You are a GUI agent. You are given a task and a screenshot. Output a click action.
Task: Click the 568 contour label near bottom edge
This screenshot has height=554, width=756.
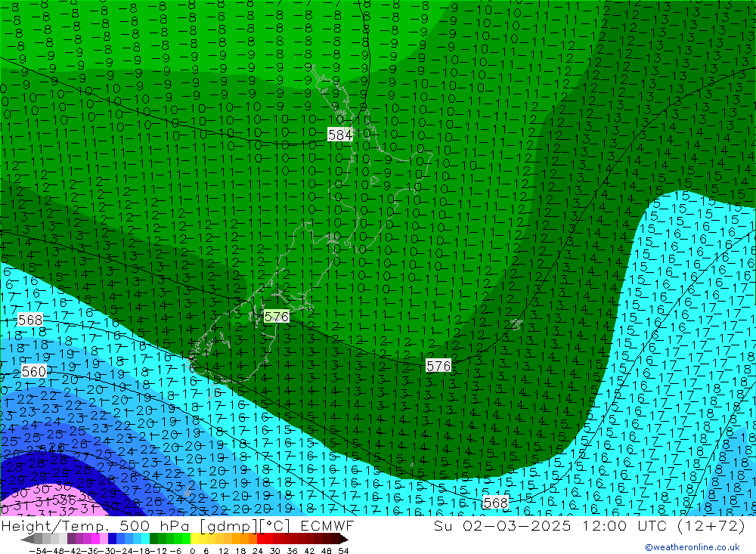[496, 503]
